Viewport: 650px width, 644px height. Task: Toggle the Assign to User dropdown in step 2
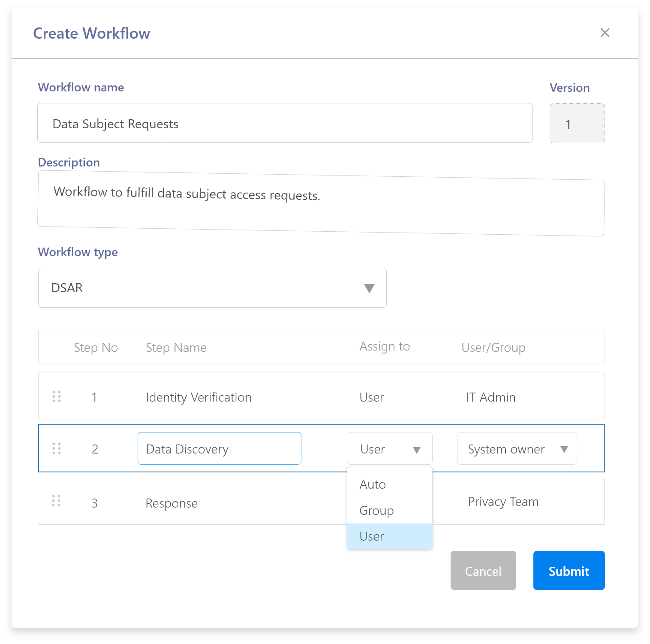click(390, 448)
